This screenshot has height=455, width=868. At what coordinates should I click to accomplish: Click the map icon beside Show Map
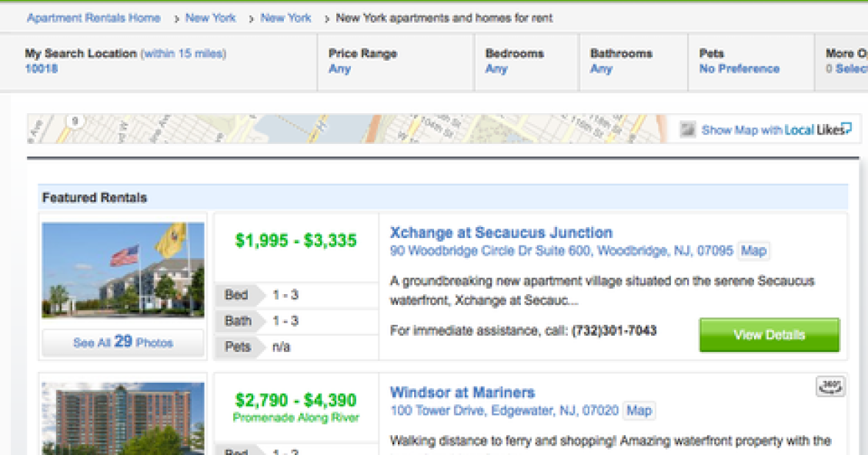(x=687, y=129)
